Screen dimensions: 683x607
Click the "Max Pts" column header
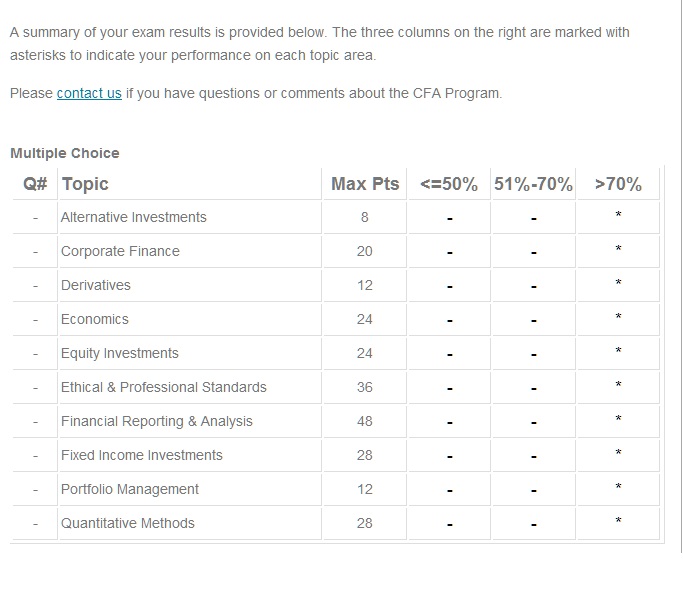pyautogui.click(x=365, y=184)
